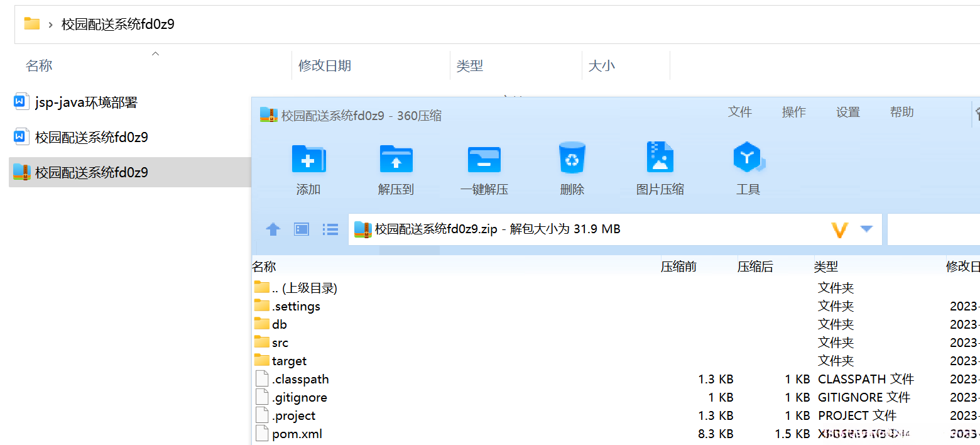Open the 设置 menu in 360压缩
The image size is (980, 445).
[848, 112]
